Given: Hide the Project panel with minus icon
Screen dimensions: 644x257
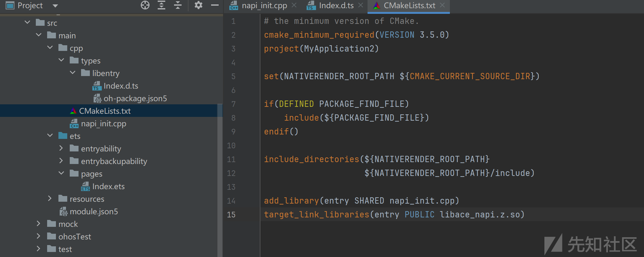Looking at the screenshot, I should (x=215, y=5).
